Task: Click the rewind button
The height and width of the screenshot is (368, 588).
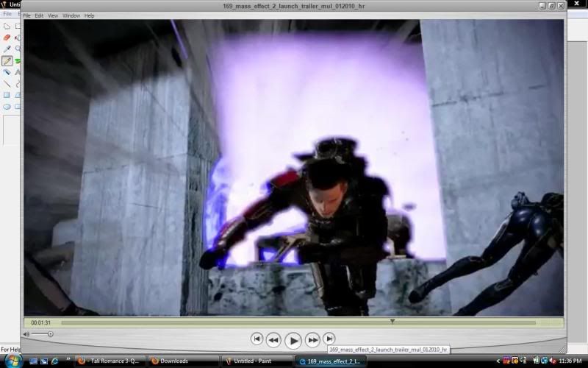Action: click(x=273, y=339)
